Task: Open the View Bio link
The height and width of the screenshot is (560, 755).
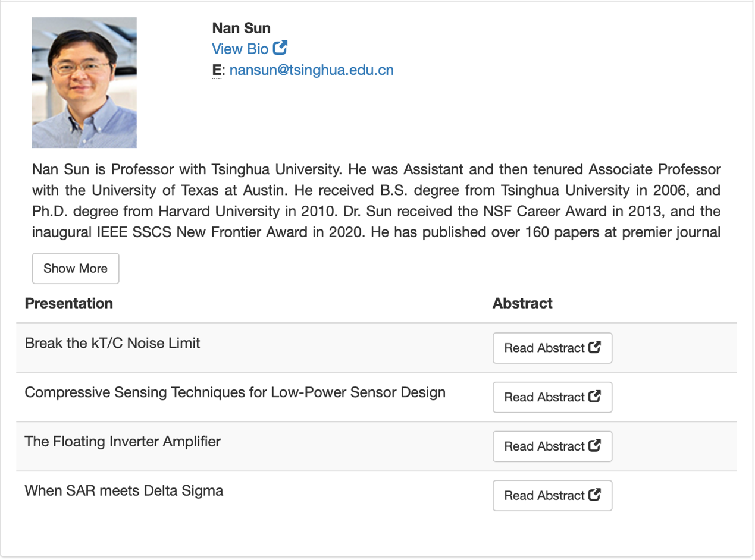Action: tap(240, 49)
